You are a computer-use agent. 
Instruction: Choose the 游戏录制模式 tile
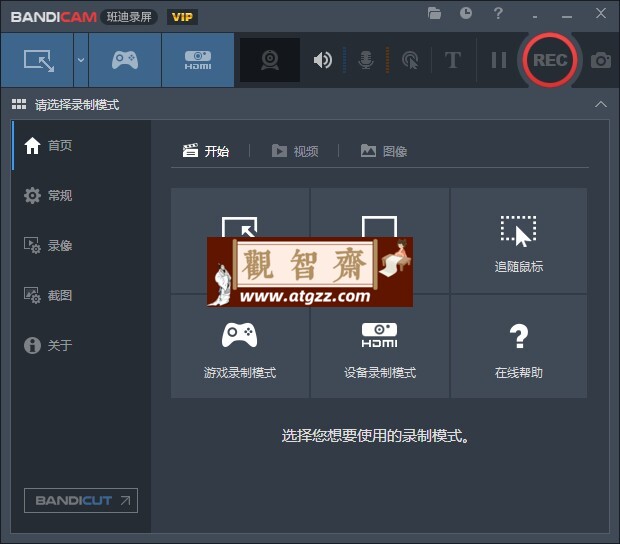coord(240,347)
